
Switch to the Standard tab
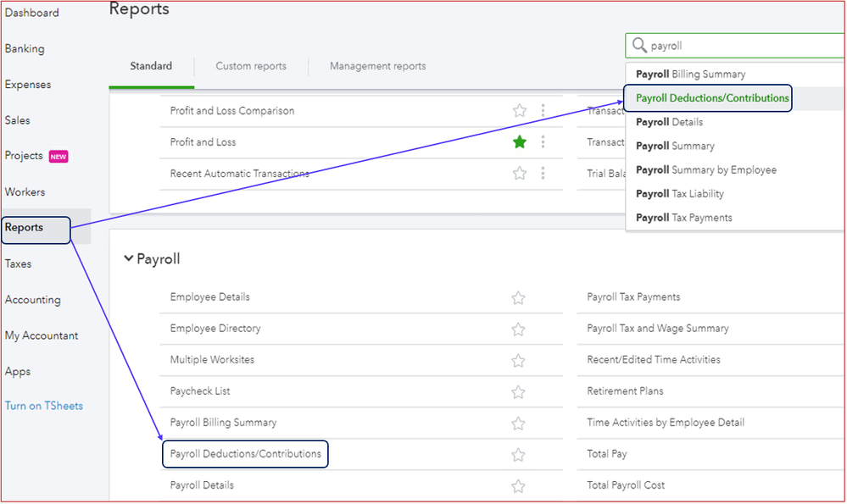(x=151, y=66)
